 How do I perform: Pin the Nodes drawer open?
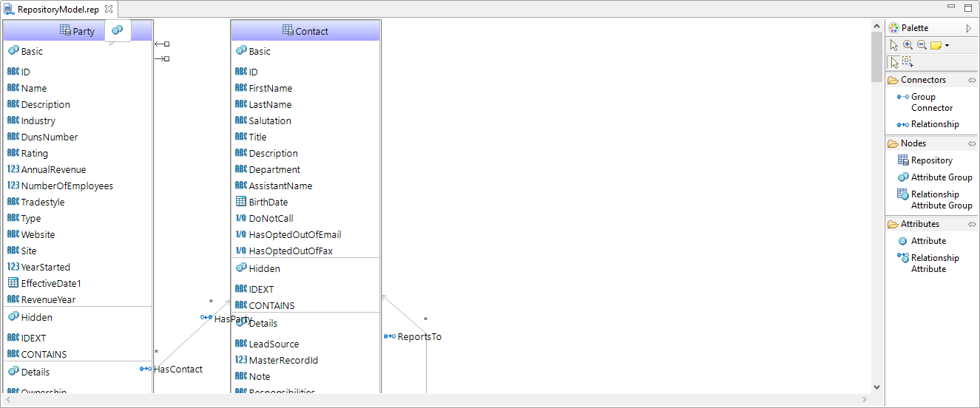(972, 143)
